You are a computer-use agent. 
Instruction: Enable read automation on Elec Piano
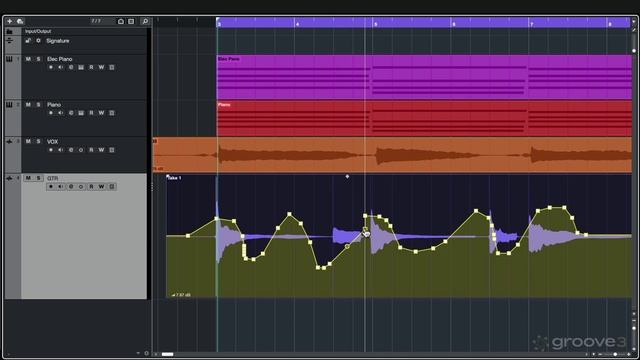click(91, 67)
